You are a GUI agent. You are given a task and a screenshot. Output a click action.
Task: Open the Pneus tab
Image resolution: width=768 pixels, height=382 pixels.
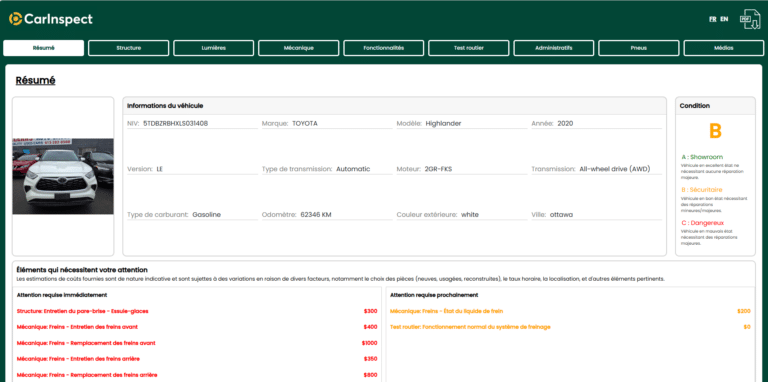(639, 48)
